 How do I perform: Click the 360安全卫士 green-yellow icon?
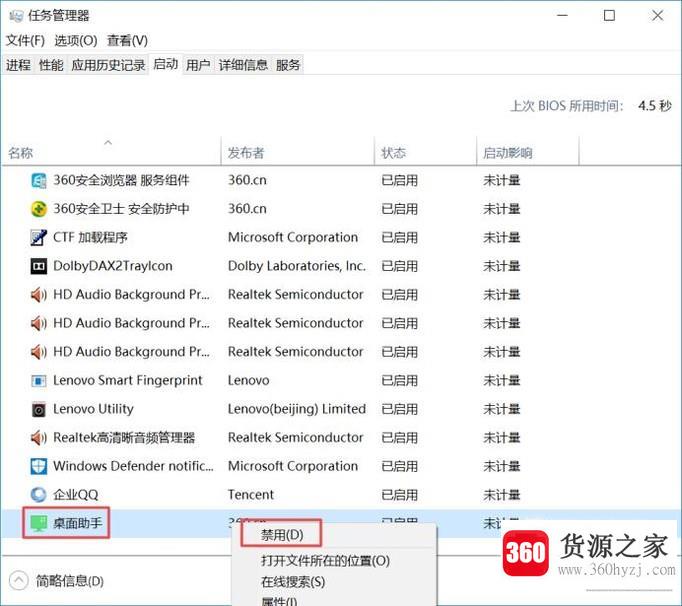click(39, 209)
